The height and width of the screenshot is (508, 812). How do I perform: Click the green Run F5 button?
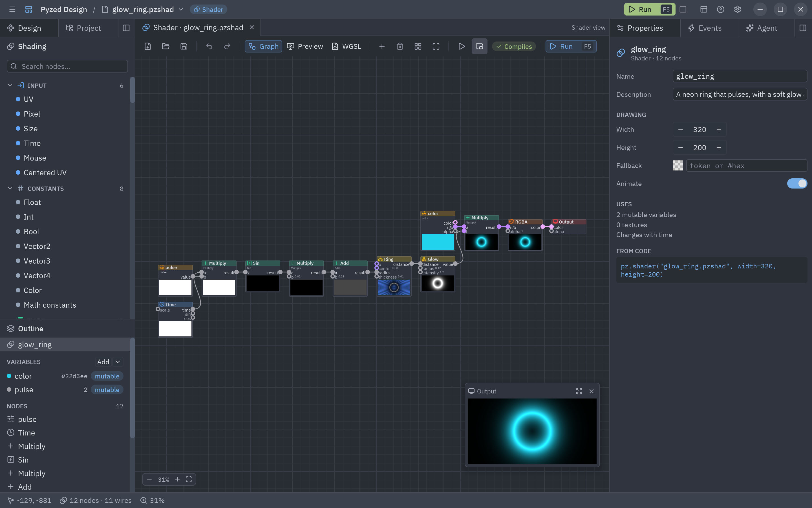[649, 9]
